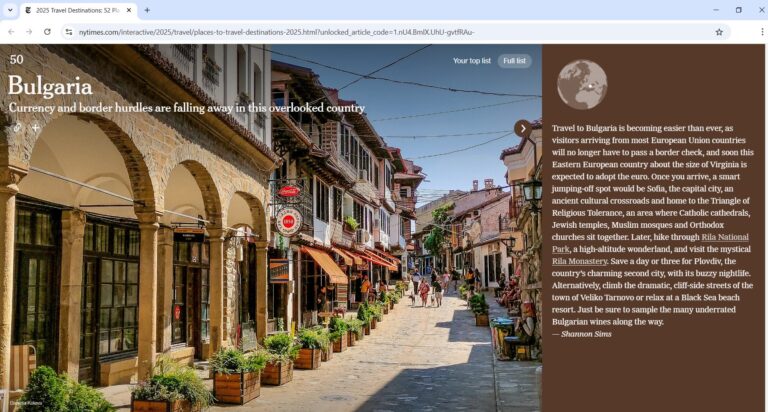
Task: Go to next destination with chevron arrow
Action: (x=522, y=128)
